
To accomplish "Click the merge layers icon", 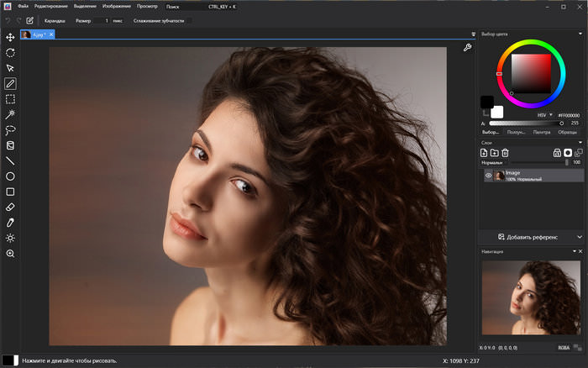I will coord(578,153).
